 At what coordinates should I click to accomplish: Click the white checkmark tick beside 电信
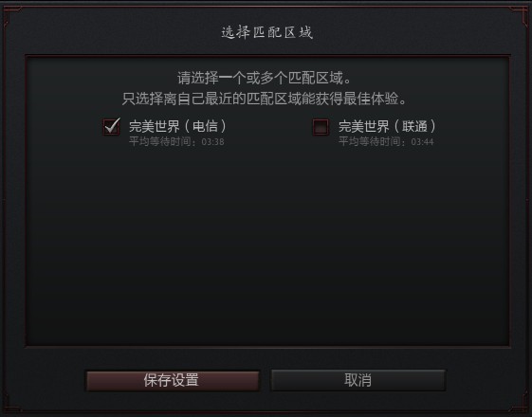112,125
